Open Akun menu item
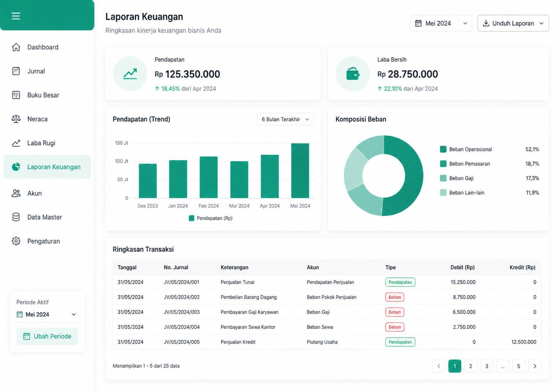The image size is (560, 392). pos(47,193)
